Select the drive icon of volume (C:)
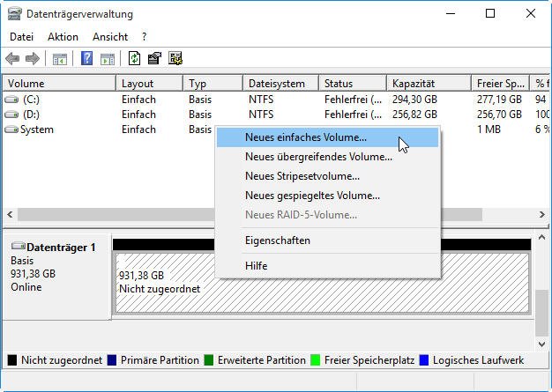Image resolution: width=552 pixels, height=392 pixels. (11, 100)
